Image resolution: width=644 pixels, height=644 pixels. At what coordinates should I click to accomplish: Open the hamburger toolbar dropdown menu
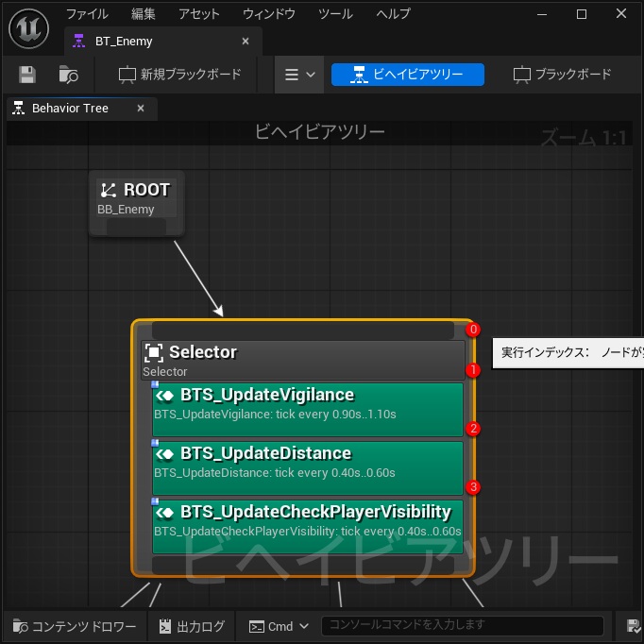pyautogui.click(x=299, y=75)
